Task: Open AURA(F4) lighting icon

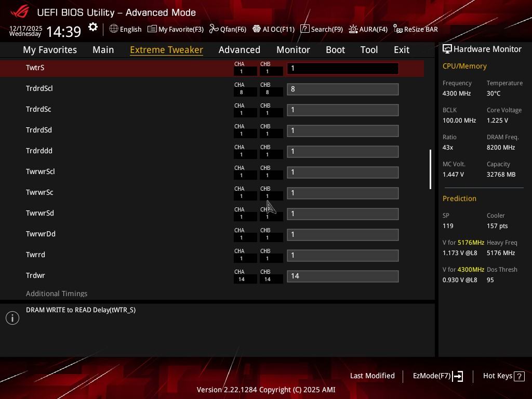Action: pyautogui.click(x=353, y=29)
